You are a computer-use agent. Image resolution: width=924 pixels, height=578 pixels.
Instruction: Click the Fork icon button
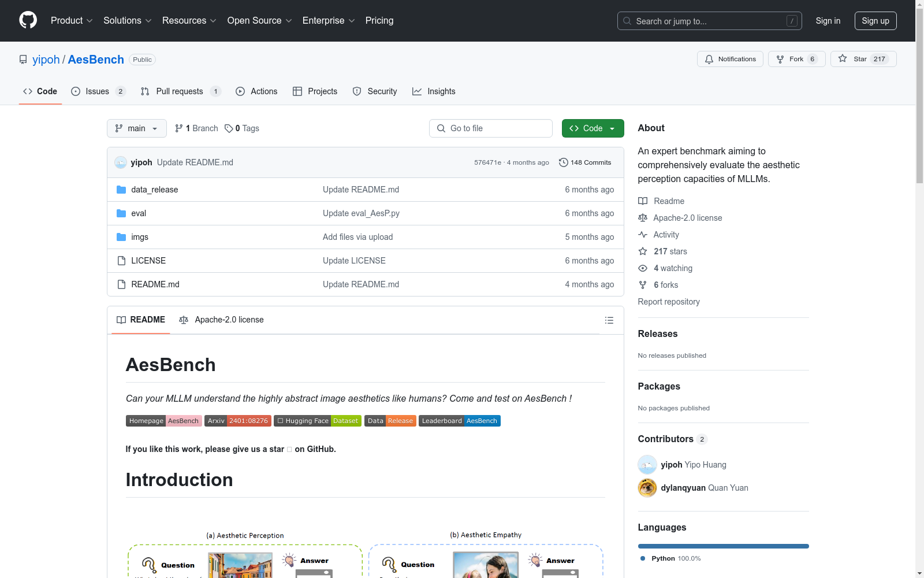780,59
